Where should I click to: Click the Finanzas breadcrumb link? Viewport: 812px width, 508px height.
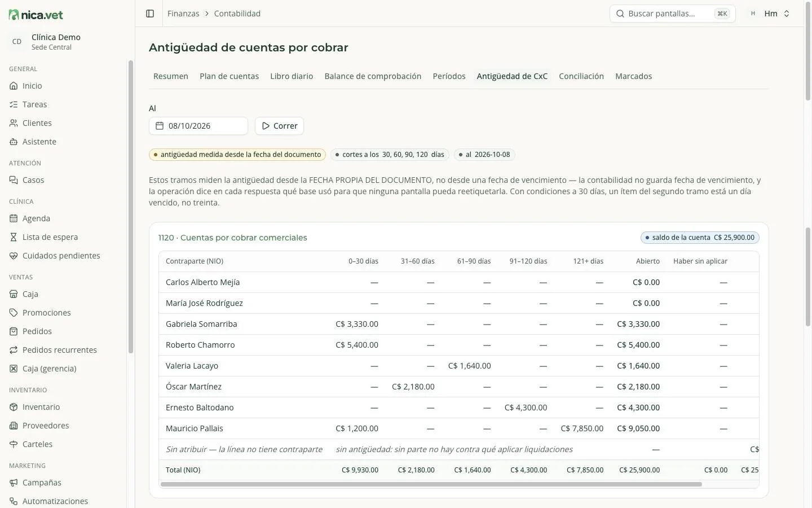[183, 14]
